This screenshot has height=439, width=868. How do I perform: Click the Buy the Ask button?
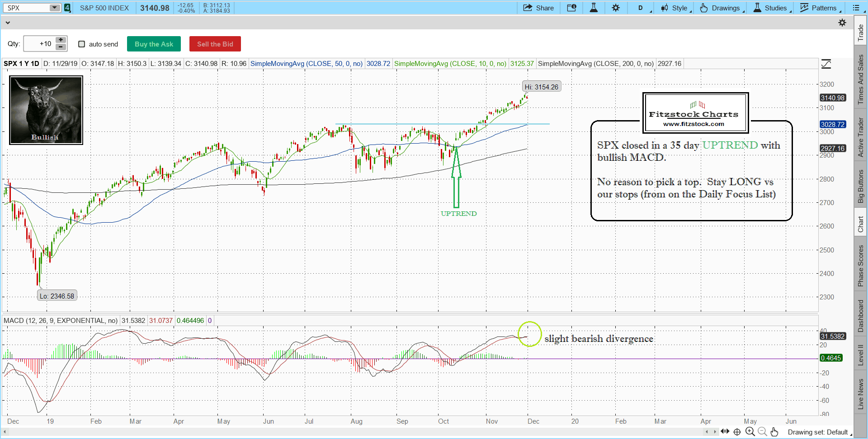tap(154, 44)
